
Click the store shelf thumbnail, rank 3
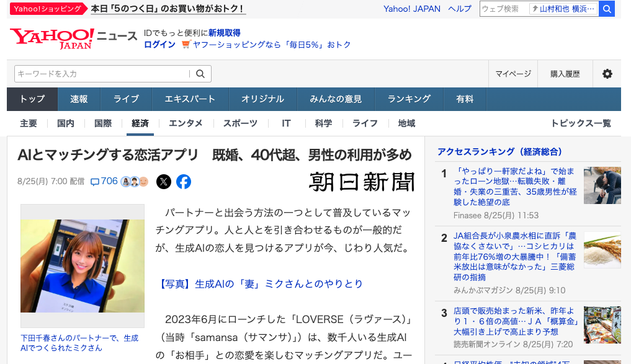click(x=602, y=325)
